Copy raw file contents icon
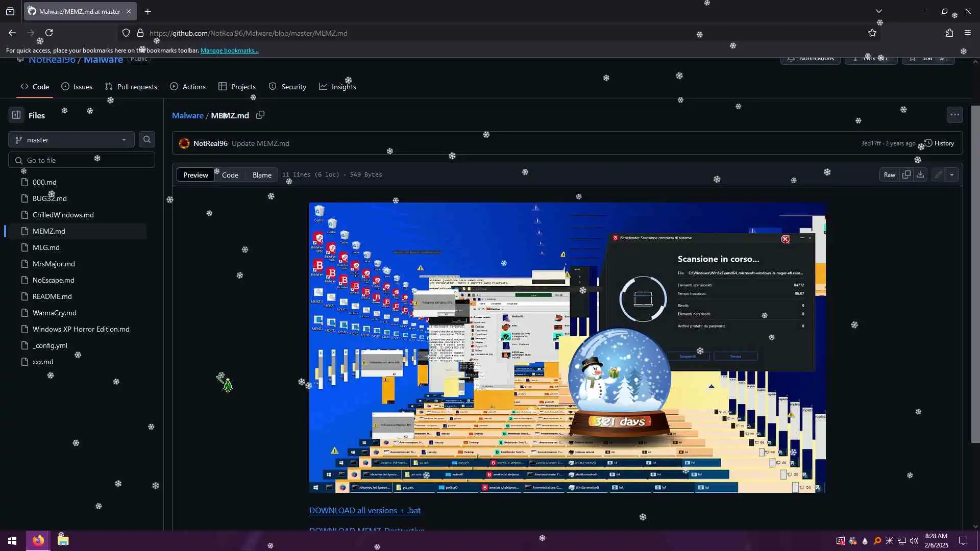The width and height of the screenshot is (980, 551). [x=906, y=174]
